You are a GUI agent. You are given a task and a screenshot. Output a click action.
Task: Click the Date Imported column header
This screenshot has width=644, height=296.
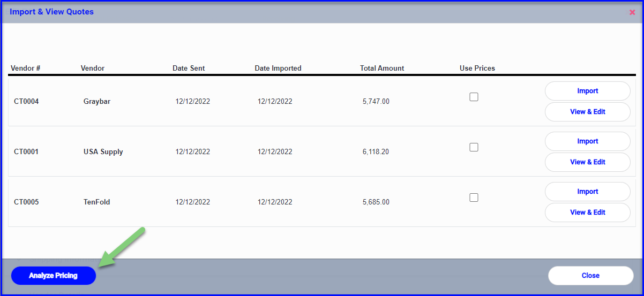tap(278, 68)
